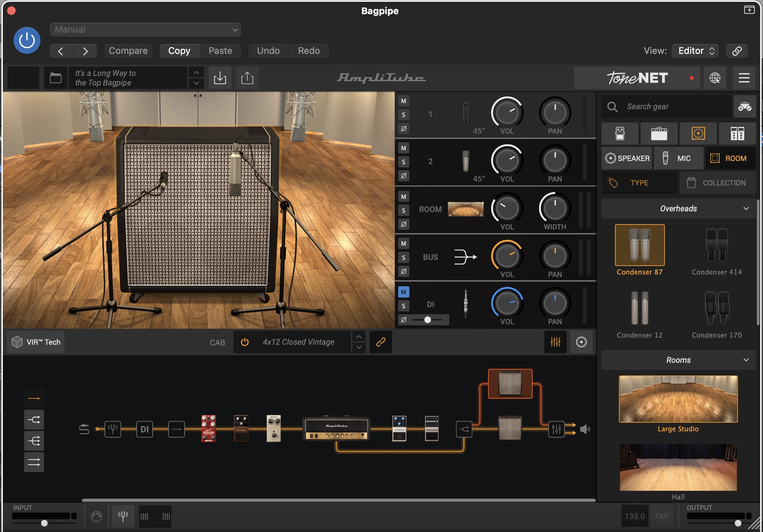
Task: Unmute the DI channel
Action: pos(404,292)
